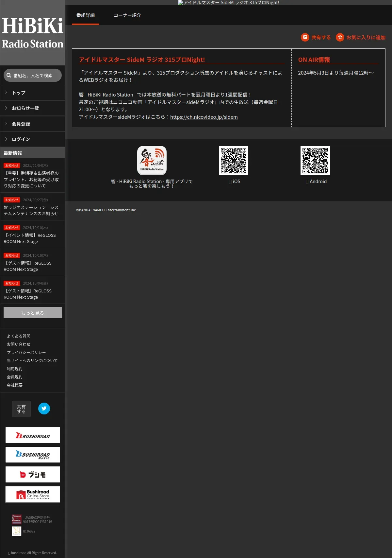This screenshot has height=558, width=392.
Task: Open the 【ゲスト情報】ReGLOSS notice dated 2024/10/04
Action: click(x=28, y=294)
